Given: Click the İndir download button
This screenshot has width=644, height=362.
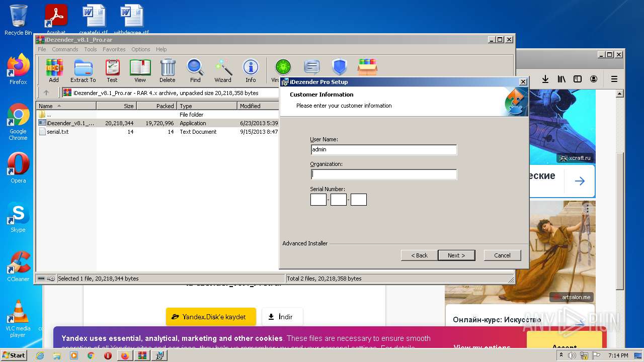Looking at the screenshot, I should click(282, 317).
